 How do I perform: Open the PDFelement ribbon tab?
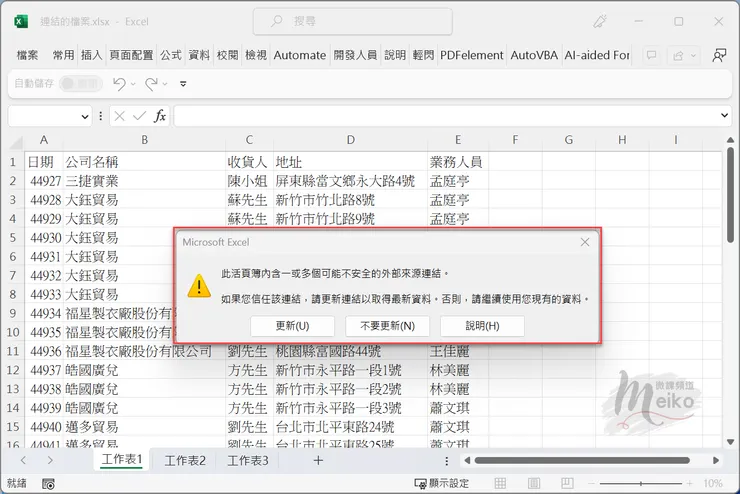[471, 55]
